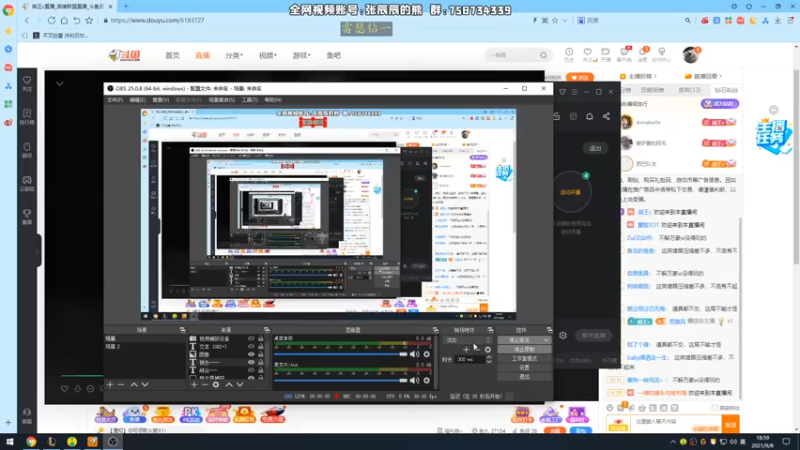Open OBS 编辑(E) menu

(x=137, y=100)
